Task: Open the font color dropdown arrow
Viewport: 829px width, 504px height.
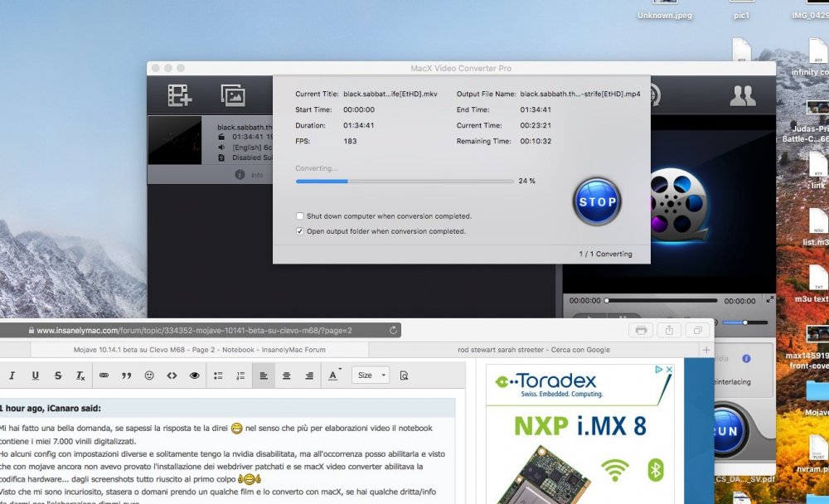Action: coord(340,369)
